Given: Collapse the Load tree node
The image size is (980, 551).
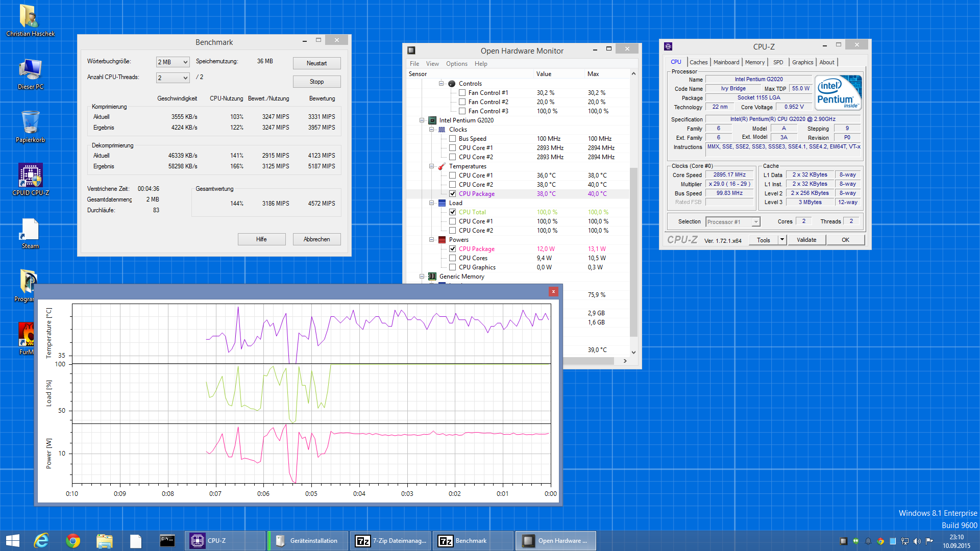Looking at the screenshot, I should [431, 203].
